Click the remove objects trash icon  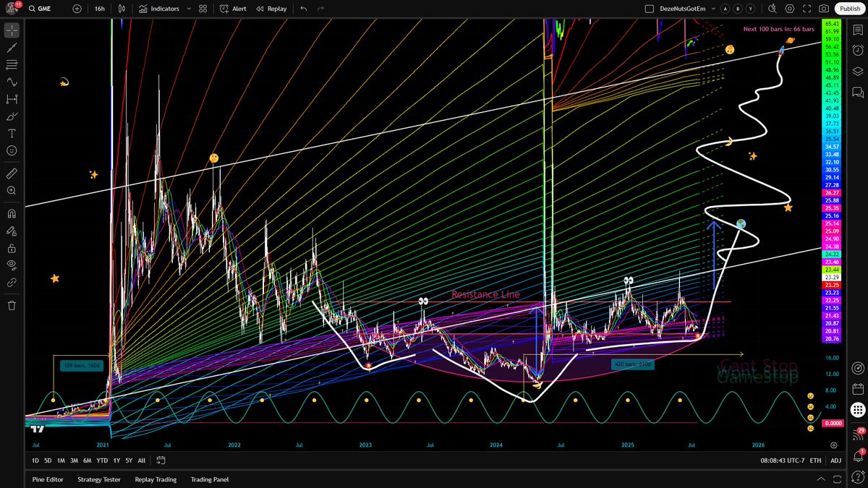coord(12,306)
